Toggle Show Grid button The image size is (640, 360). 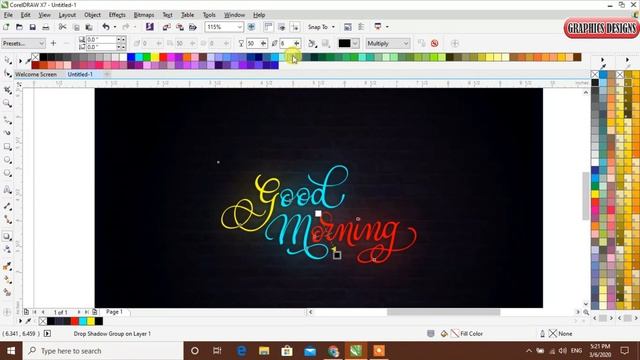[282, 27]
